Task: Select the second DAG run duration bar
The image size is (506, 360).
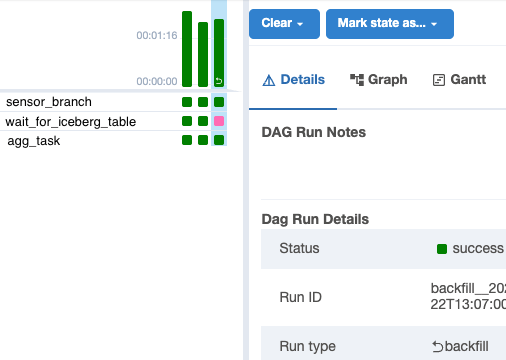Action: point(203,54)
